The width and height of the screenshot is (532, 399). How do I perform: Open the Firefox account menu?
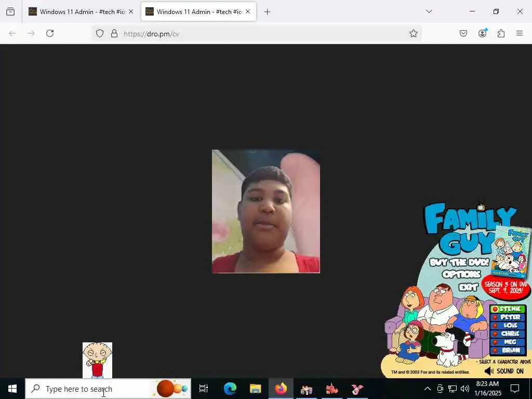483,33
